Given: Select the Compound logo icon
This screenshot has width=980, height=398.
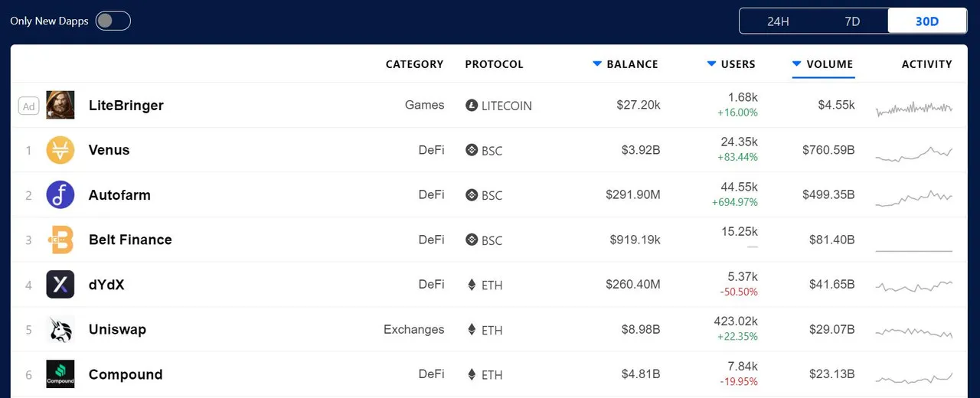Looking at the screenshot, I should pos(60,374).
